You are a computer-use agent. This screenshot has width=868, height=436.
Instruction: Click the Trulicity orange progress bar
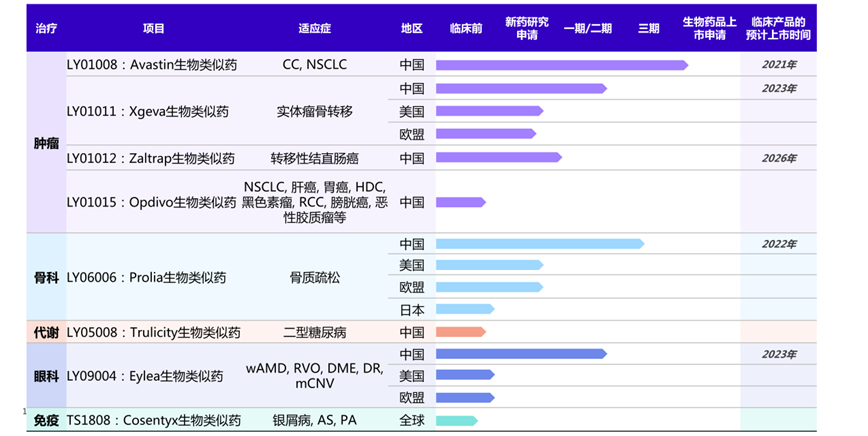click(x=461, y=332)
